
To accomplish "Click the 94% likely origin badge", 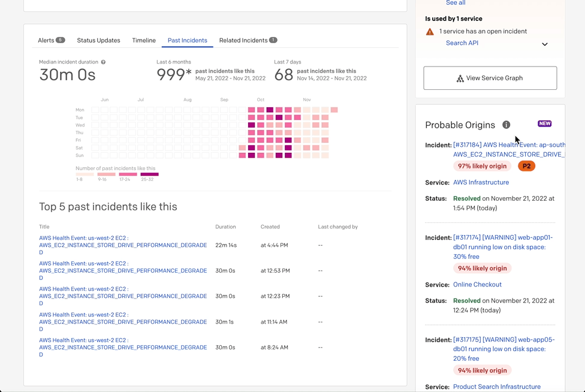I will coord(482,268).
